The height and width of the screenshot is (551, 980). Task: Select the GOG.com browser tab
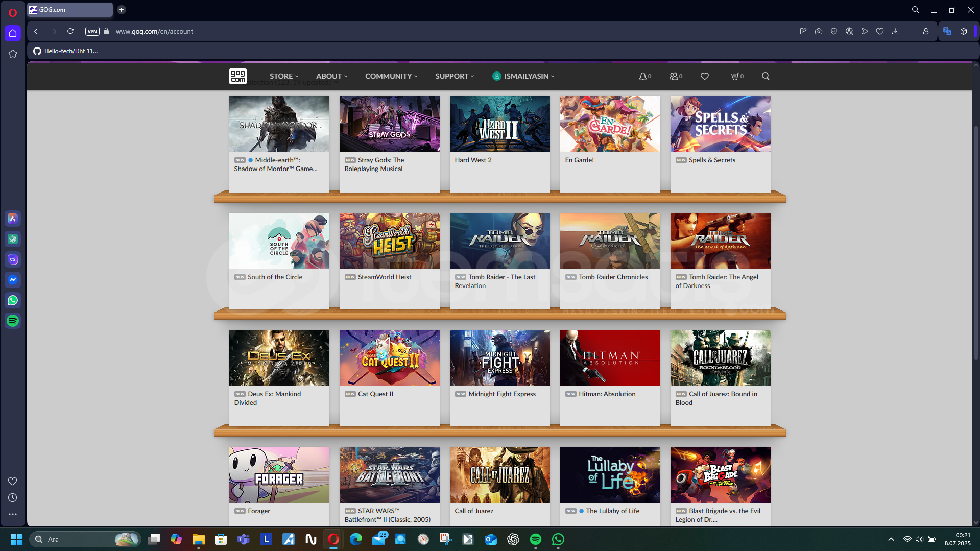[x=70, y=10]
